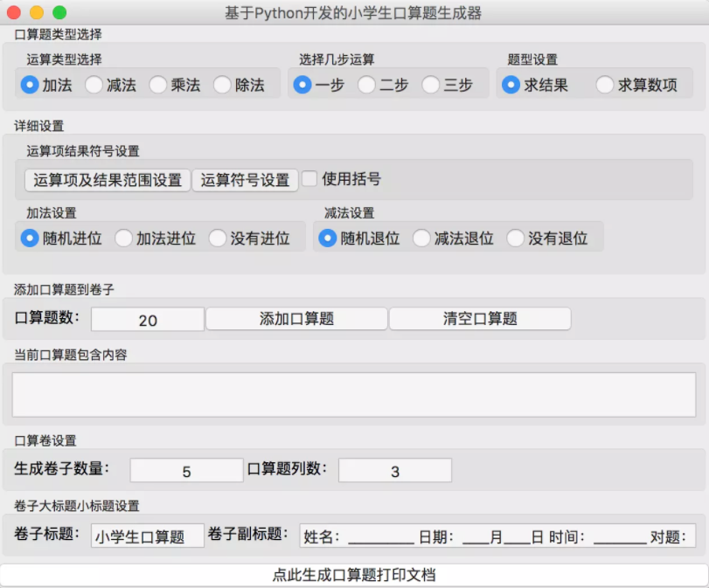Click 添加口算题 to add questions
Image resolution: width=709 pixels, height=588 pixels.
click(296, 319)
